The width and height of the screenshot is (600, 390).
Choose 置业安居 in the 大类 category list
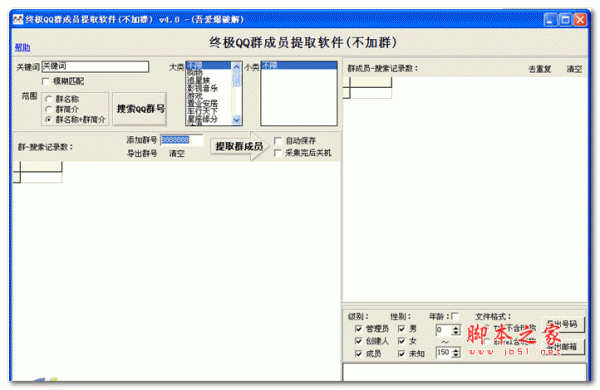(209, 103)
